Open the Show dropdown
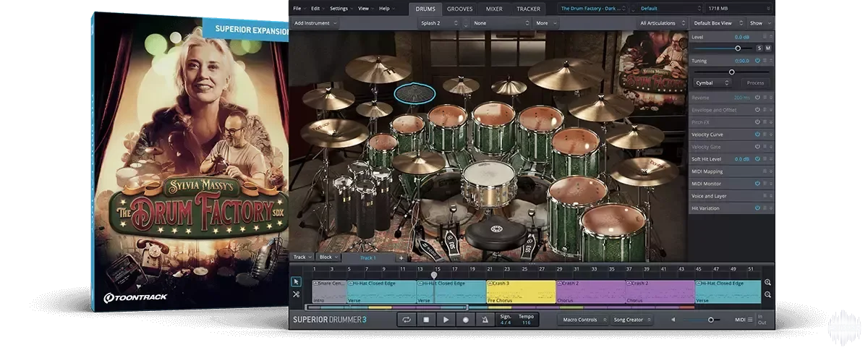The height and width of the screenshot is (353, 868). (759, 23)
